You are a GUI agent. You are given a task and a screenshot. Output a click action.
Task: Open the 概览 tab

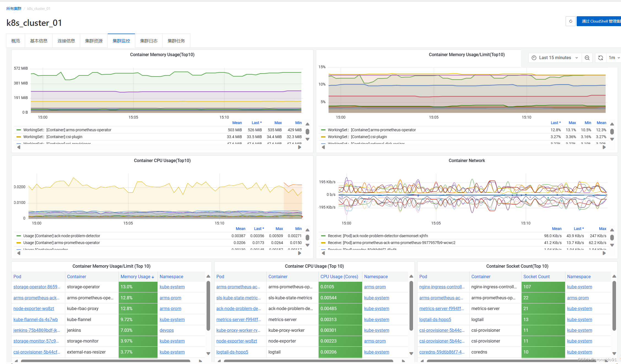(16, 41)
